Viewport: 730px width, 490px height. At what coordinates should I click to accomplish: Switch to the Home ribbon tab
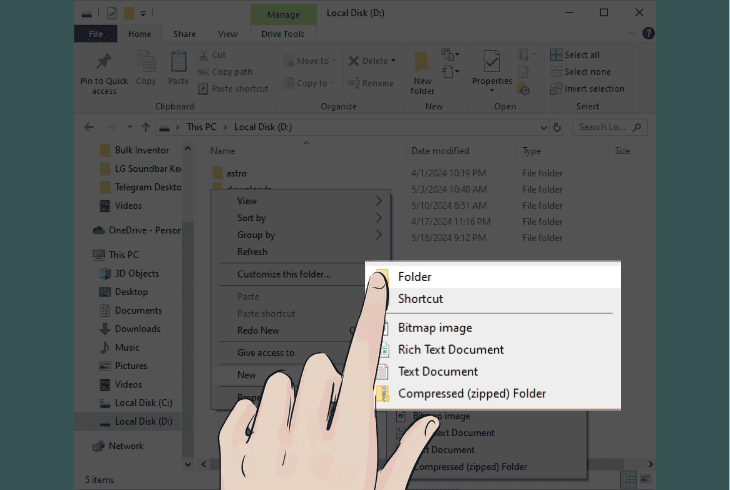[140, 34]
